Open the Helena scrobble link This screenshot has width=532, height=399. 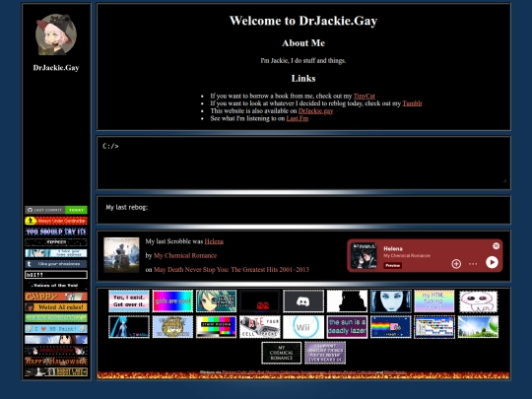click(x=214, y=241)
